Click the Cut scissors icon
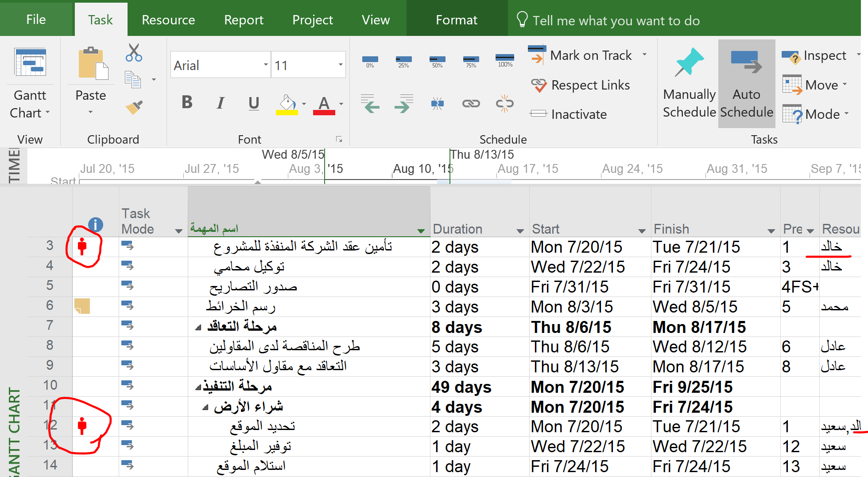868x477 pixels. pos(134,53)
